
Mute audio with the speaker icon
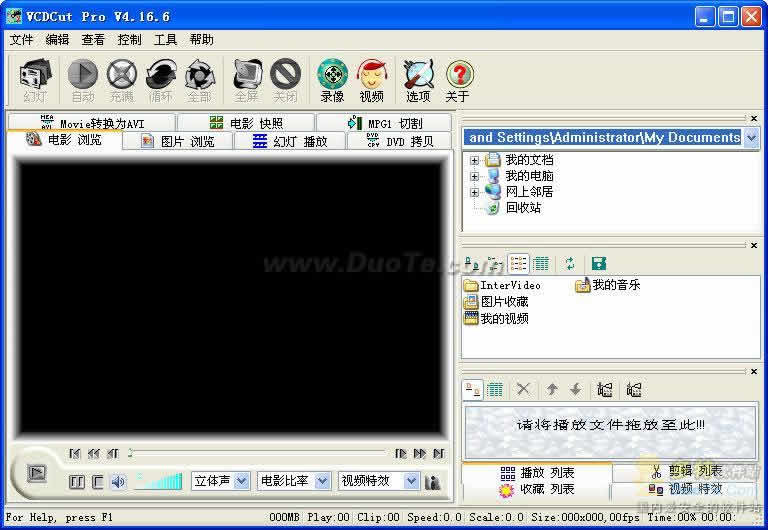point(118,482)
